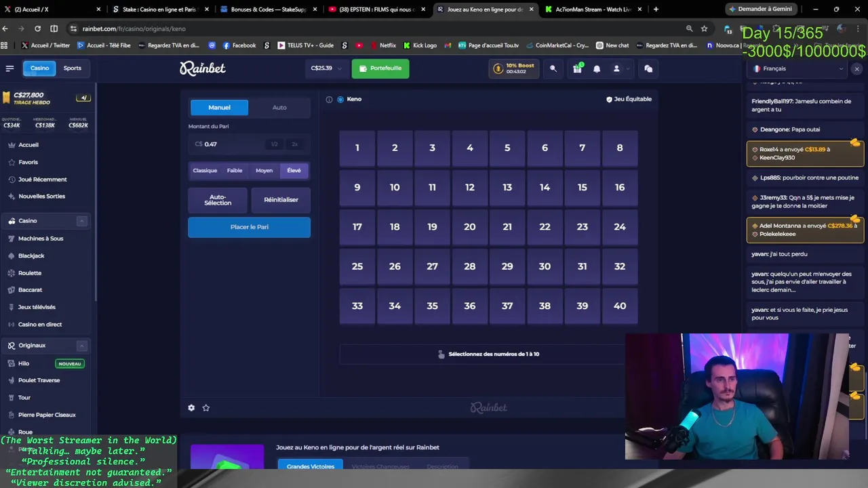This screenshot has height=488, width=868.
Task: Close the chat panel
Action: [856, 69]
